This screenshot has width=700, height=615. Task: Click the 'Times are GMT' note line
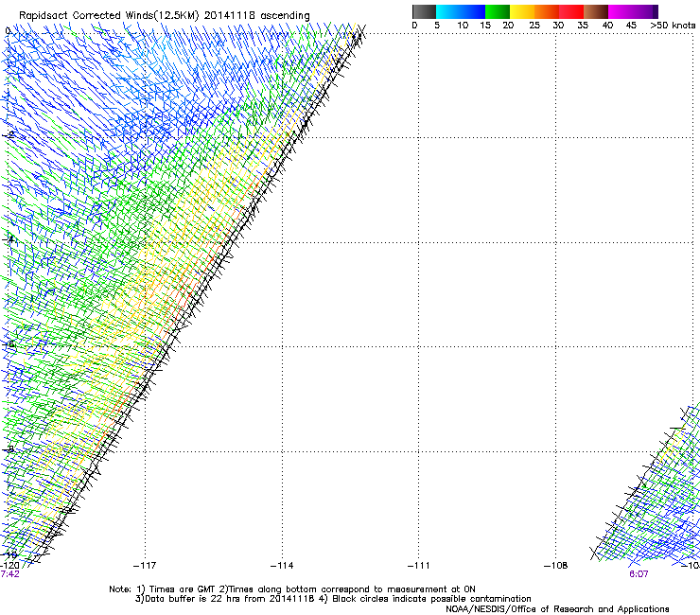[x=292, y=589]
